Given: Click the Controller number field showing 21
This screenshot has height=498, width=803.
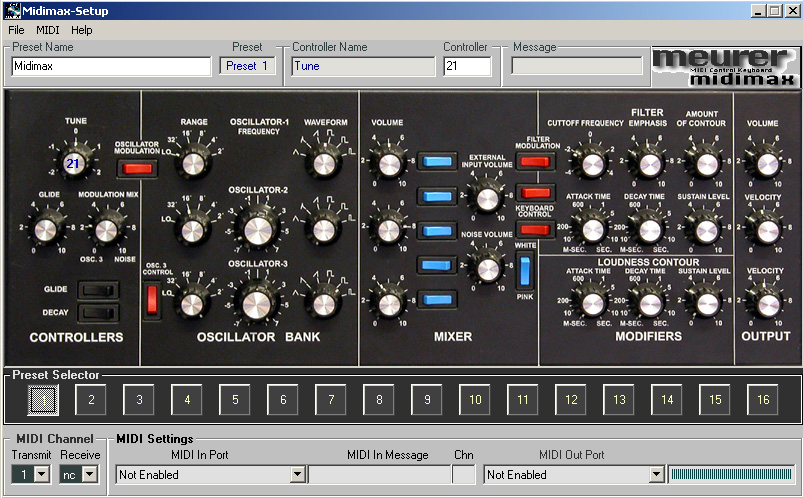Looking at the screenshot, I should pos(467,66).
